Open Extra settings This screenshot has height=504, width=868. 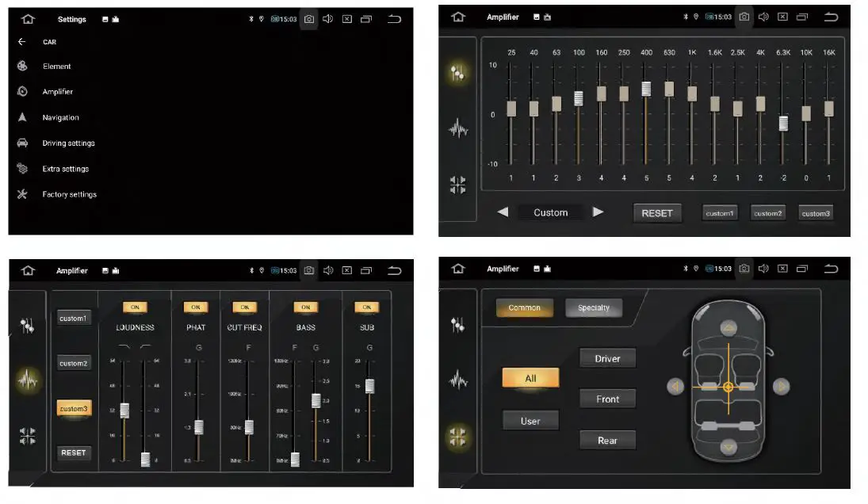65,170
